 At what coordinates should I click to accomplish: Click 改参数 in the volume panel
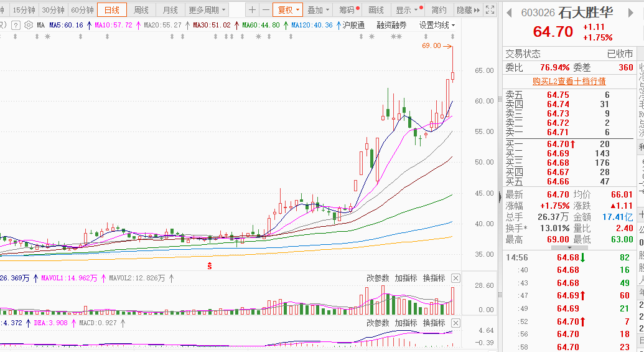[378, 278]
